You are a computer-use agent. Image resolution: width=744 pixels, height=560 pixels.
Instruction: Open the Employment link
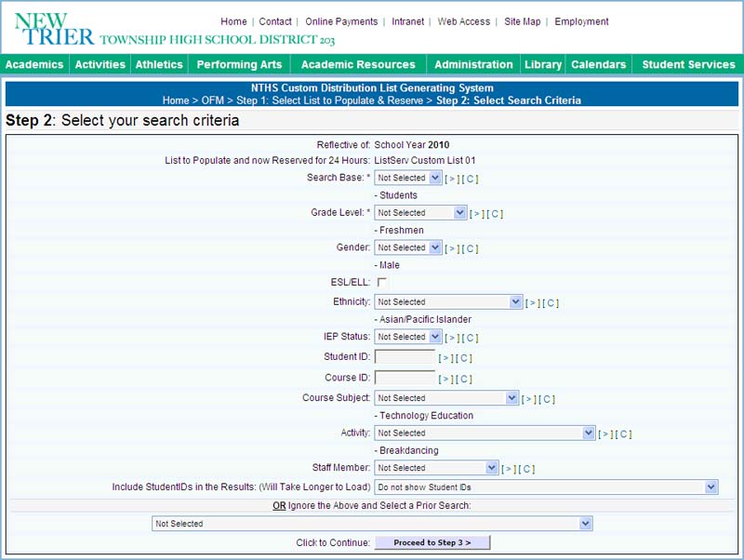(x=581, y=21)
